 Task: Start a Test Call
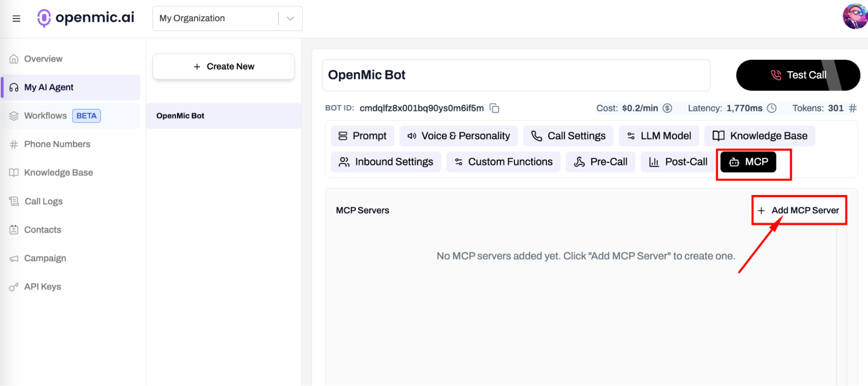798,75
